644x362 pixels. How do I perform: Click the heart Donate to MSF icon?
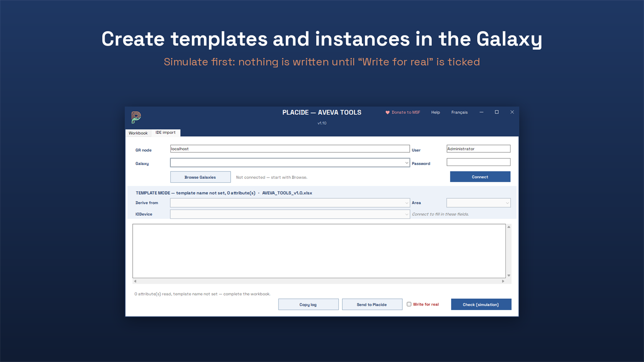coord(388,112)
